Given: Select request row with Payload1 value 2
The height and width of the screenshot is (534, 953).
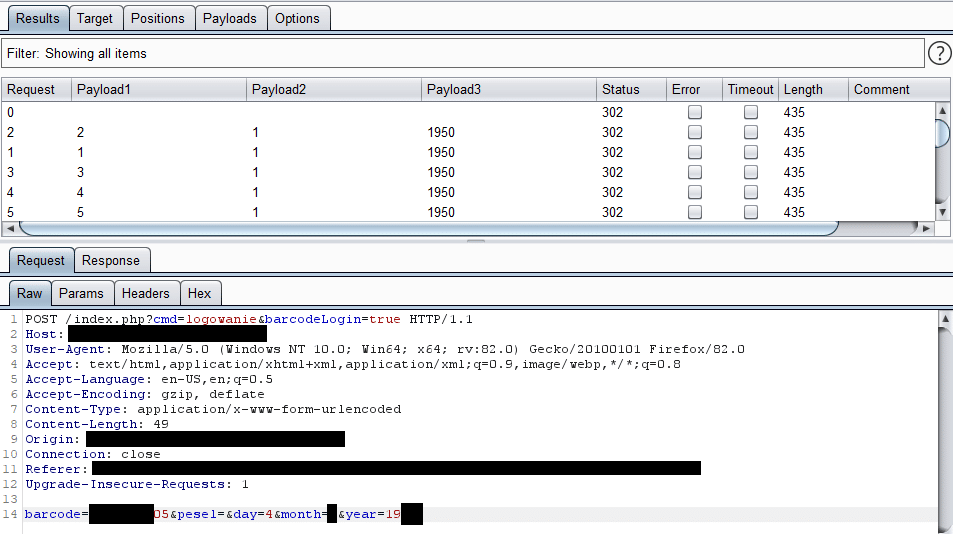Looking at the screenshot, I should pos(468,132).
